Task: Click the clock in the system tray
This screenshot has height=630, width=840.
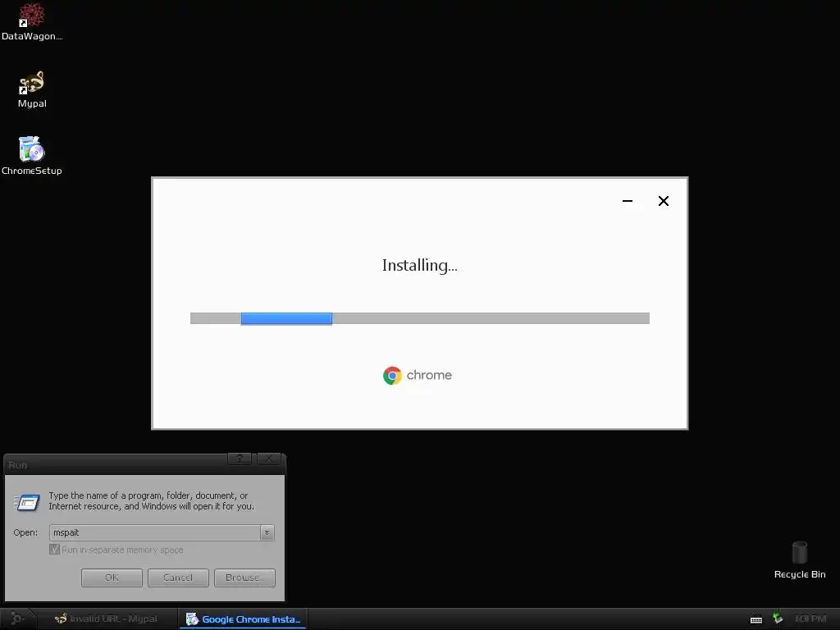Action: (x=810, y=619)
